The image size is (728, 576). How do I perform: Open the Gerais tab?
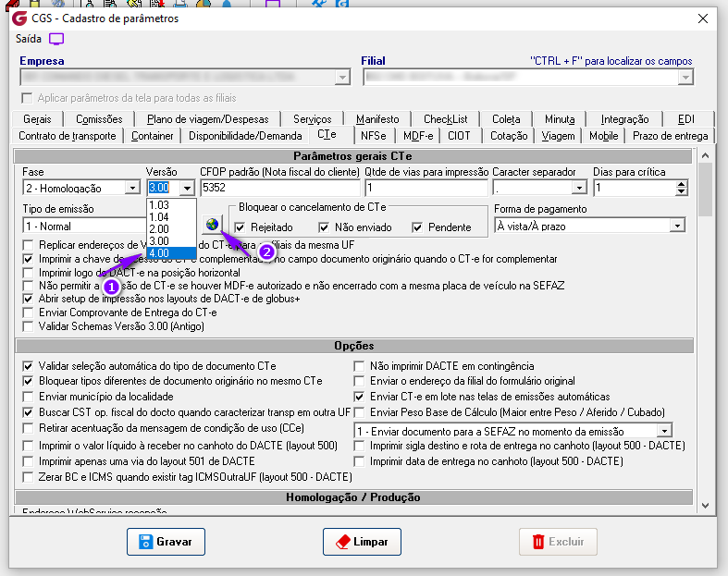click(37, 119)
